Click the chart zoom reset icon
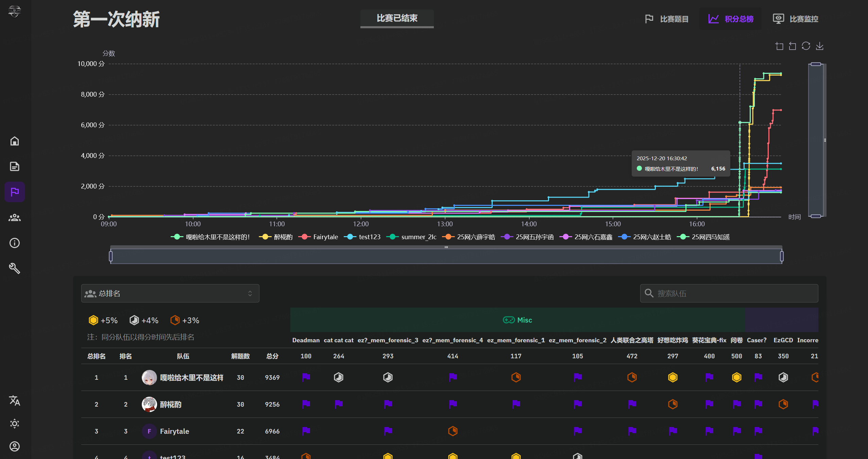Screen dimensions: 868x459 [x=793, y=46]
